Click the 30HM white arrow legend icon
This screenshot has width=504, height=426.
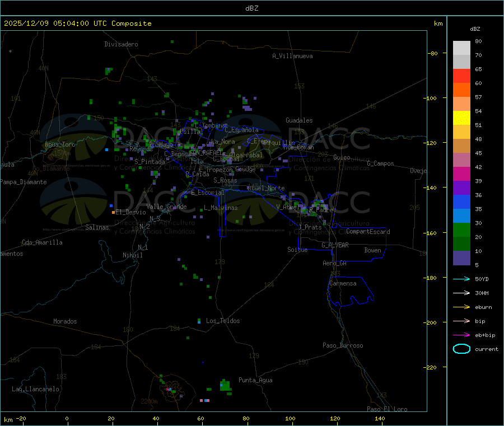click(x=461, y=293)
